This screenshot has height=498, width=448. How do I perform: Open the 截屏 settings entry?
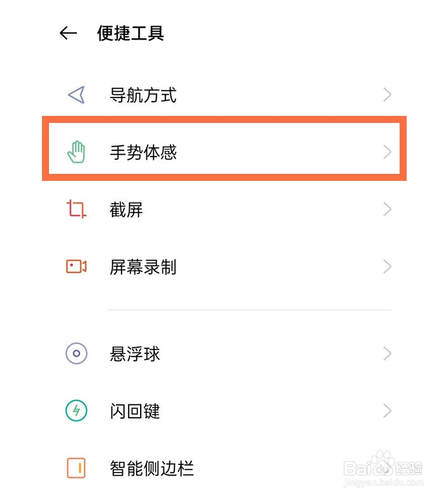coord(224,210)
